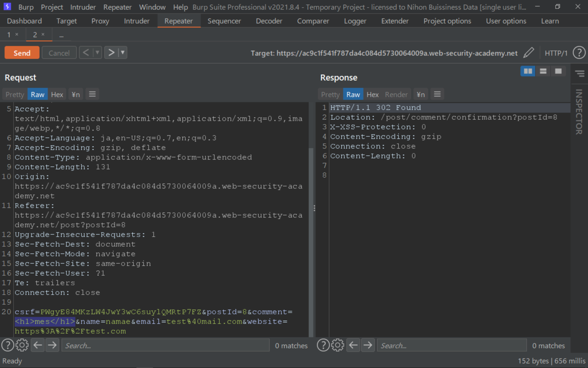Click the Location header in response
The height and width of the screenshot is (368, 588).
click(x=444, y=117)
